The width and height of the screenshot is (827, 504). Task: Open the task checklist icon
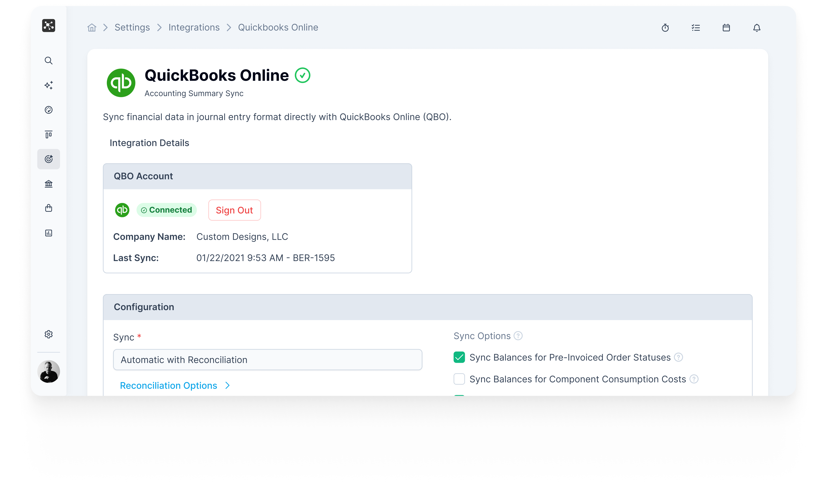point(695,28)
